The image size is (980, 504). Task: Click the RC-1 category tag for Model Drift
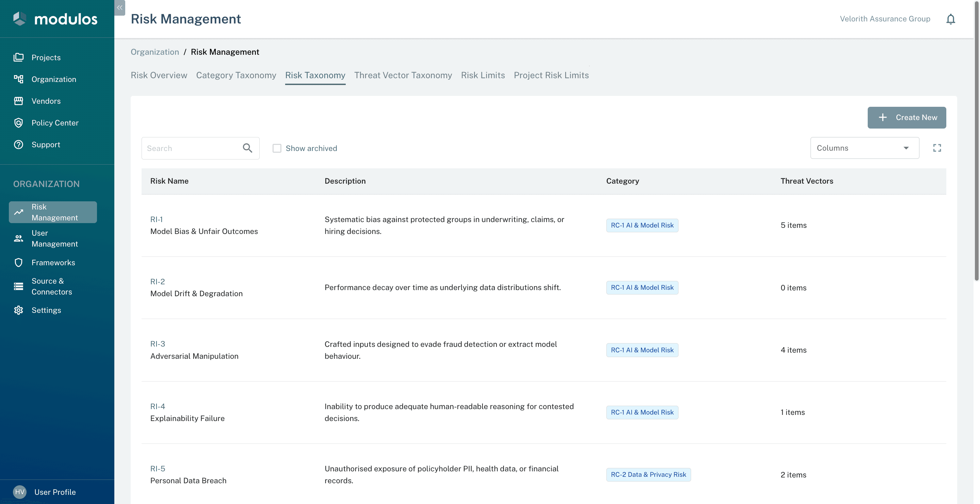[642, 287]
